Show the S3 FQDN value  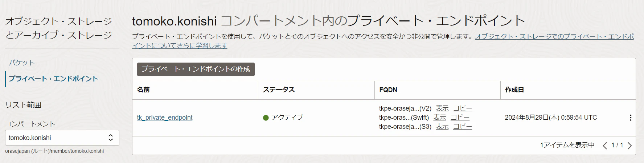pyautogui.click(x=442, y=127)
